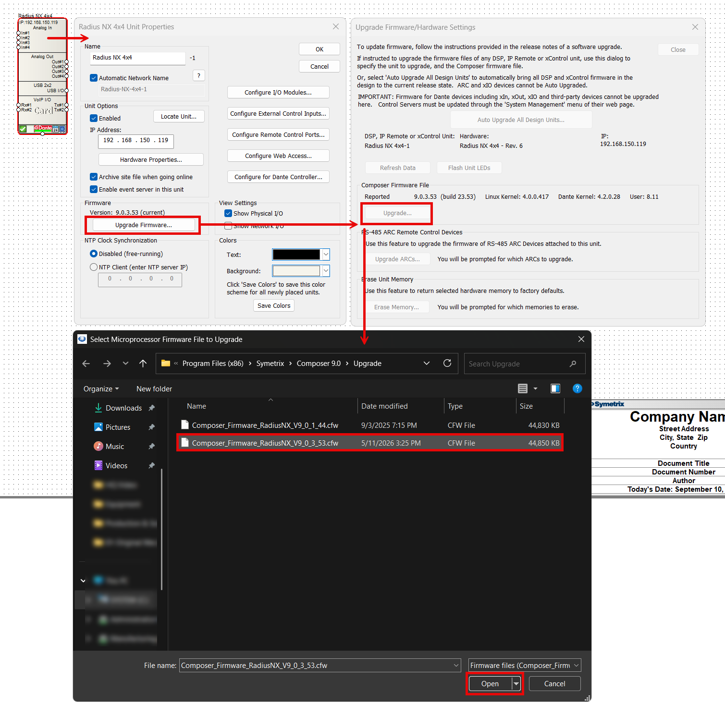The height and width of the screenshot is (728, 725).
Task: Click the Rx#1 VoIP port circle
Action: pos(19,105)
